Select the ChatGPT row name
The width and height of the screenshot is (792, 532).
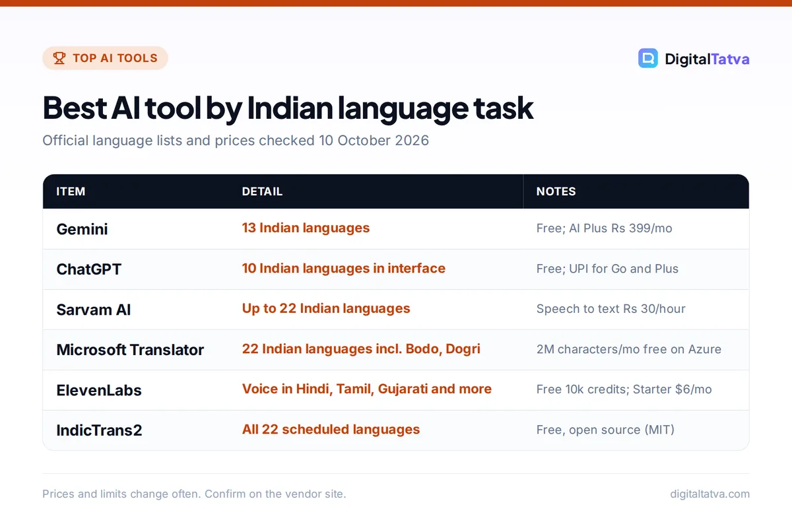[x=89, y=269]
